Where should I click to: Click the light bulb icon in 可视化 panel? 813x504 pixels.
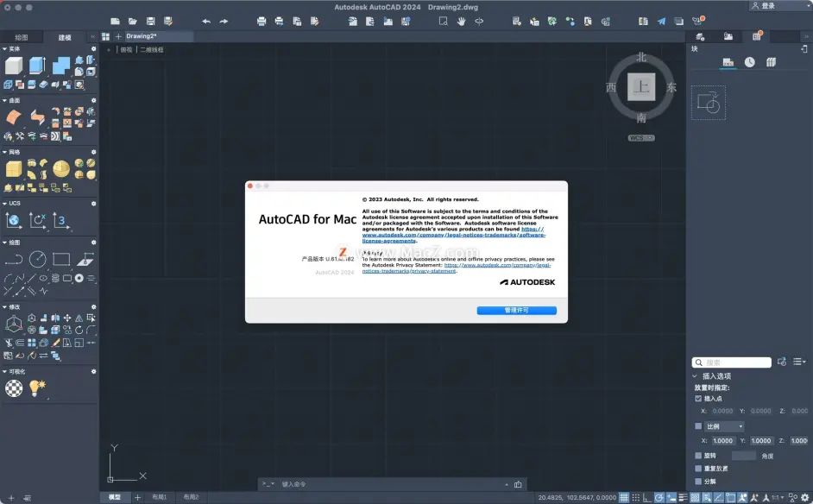click(x=38, y=388)
